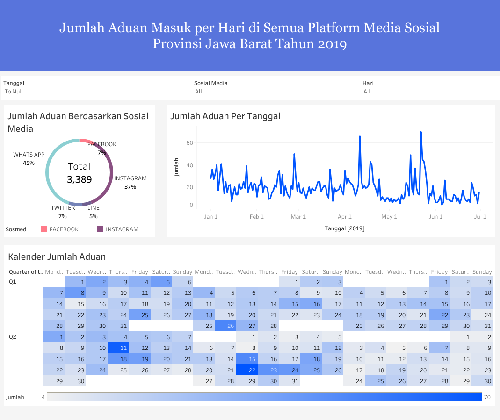This screenshot has height=420, width=500.
Task: Click the Sosmed legend title
Action: coord(16,229)
